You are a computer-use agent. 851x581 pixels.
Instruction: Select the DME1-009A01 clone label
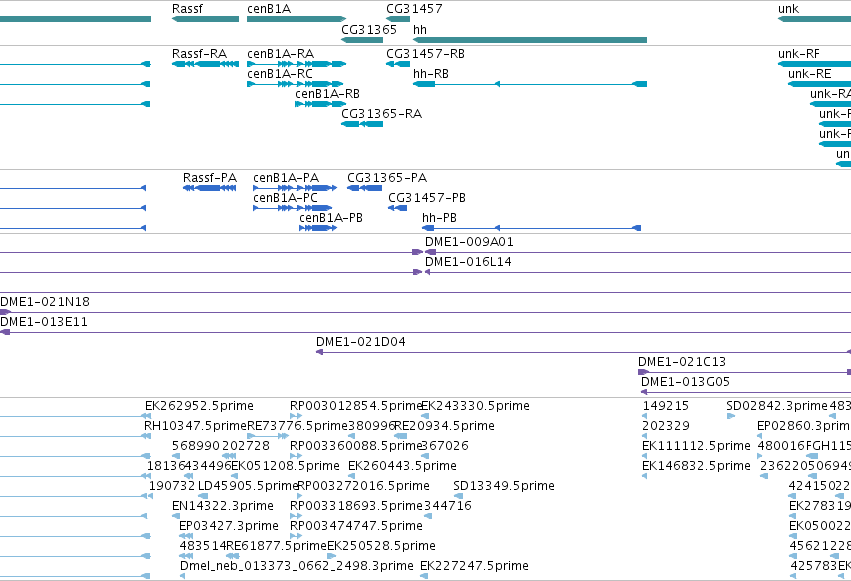tap(469, 242)
